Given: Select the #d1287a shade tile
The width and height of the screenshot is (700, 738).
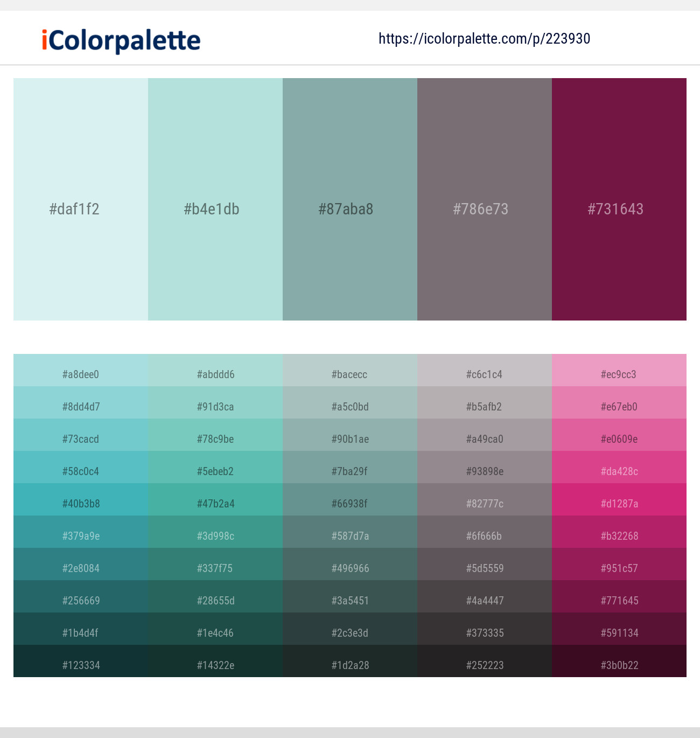Looking at the screenshot, I should click(619, 504).
